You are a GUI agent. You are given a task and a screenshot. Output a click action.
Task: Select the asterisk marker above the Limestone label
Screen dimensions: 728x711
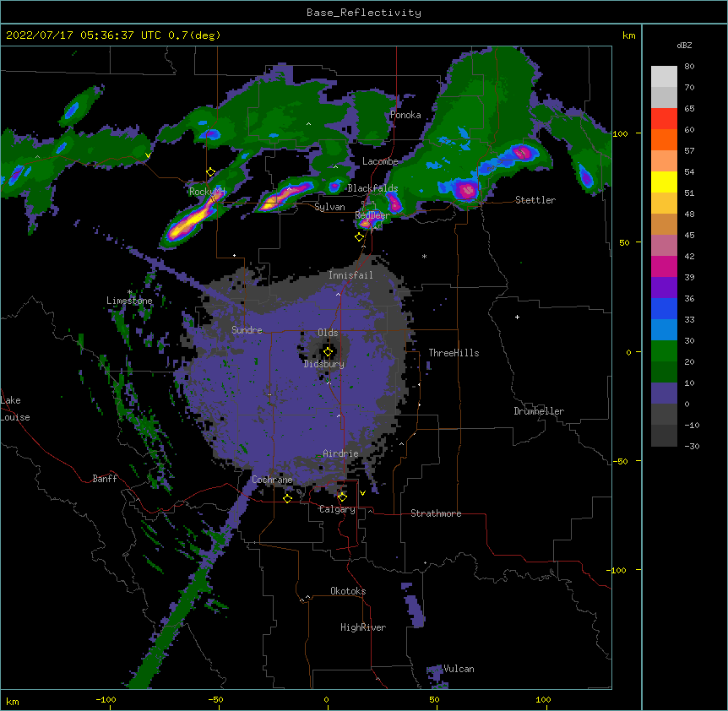[x=130, y=292]
